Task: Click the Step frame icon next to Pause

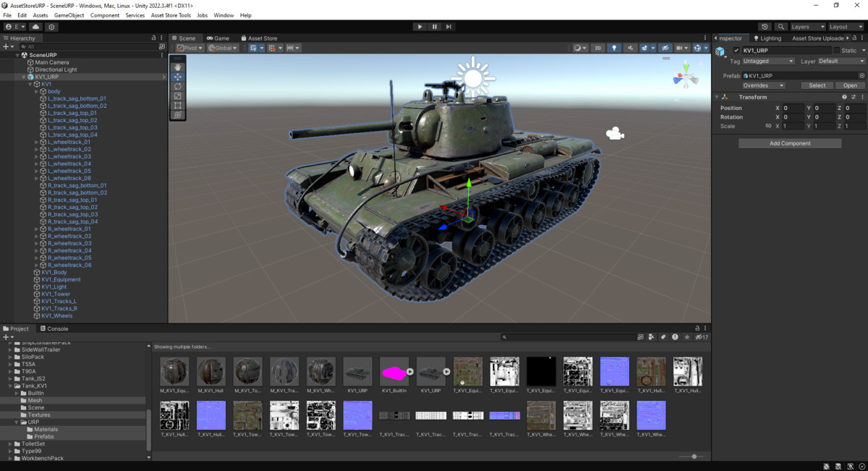Action: click(449, 26)
